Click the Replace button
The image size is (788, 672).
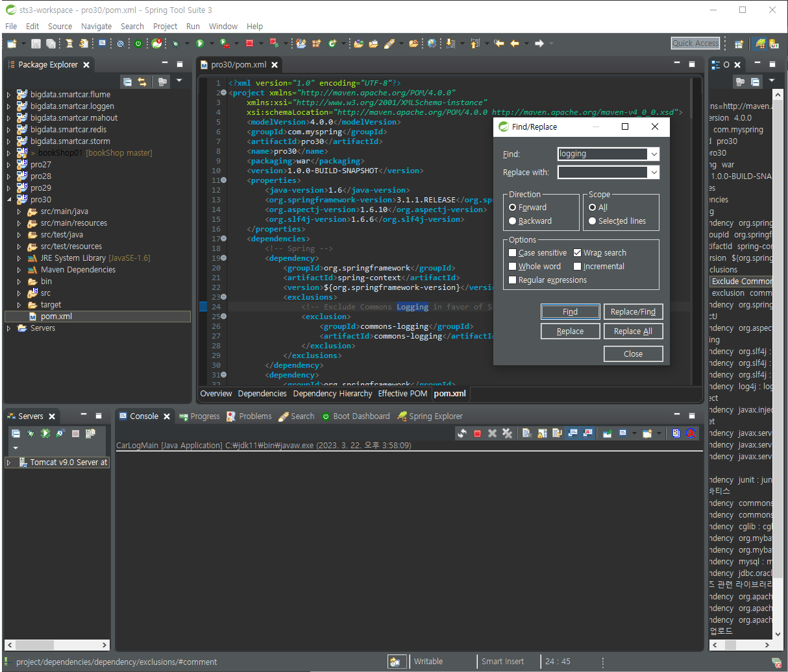point(570,331)
